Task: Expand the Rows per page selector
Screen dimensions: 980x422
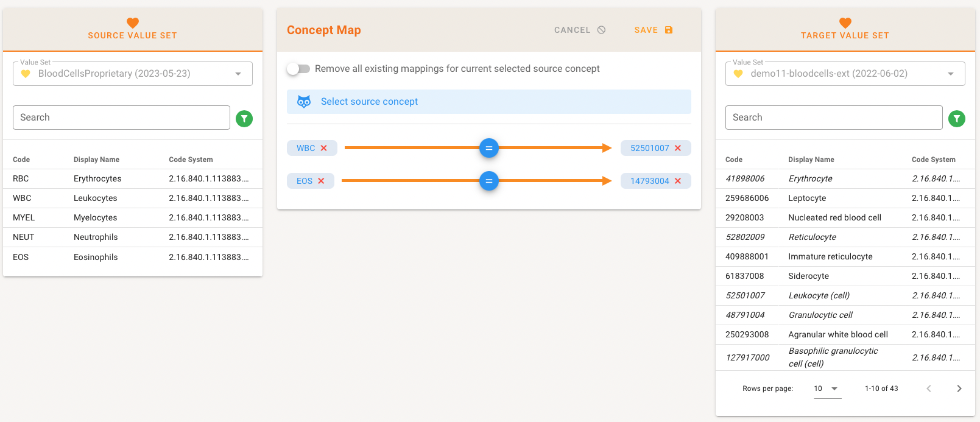Action: [x=827, y=389]
